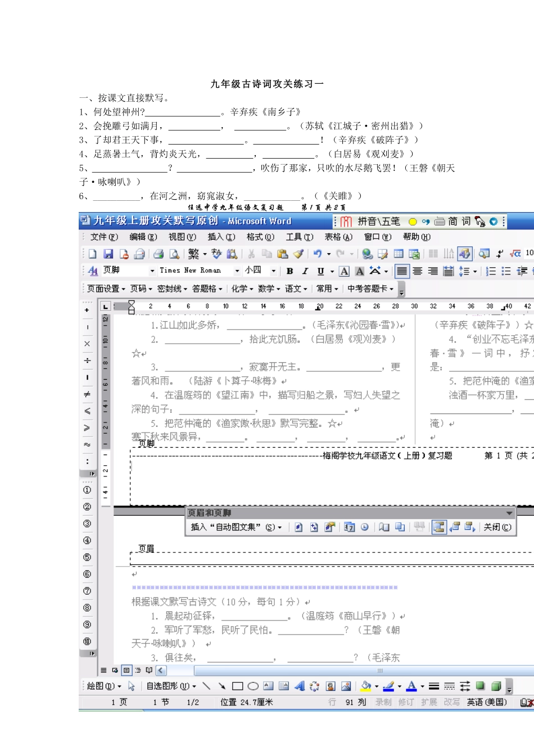Insert an Excel worksheet via the toolbar icon

click(x=414, y=254)
